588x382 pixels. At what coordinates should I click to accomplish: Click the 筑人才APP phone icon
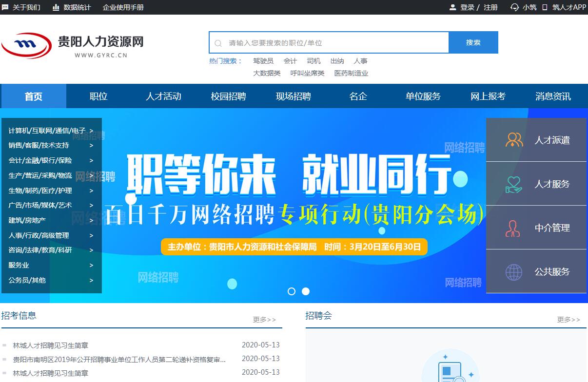(545, 7)
